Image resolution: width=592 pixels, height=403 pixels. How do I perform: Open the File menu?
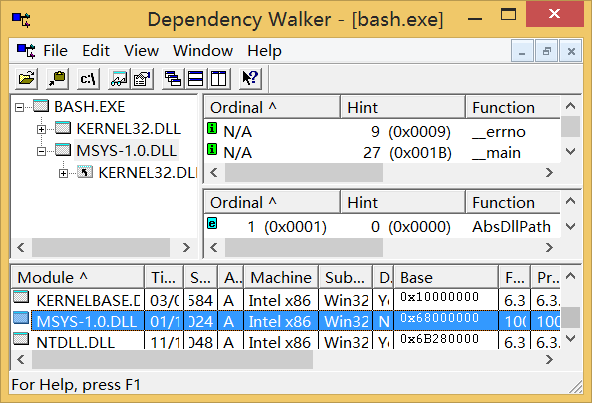pos(56,51)
